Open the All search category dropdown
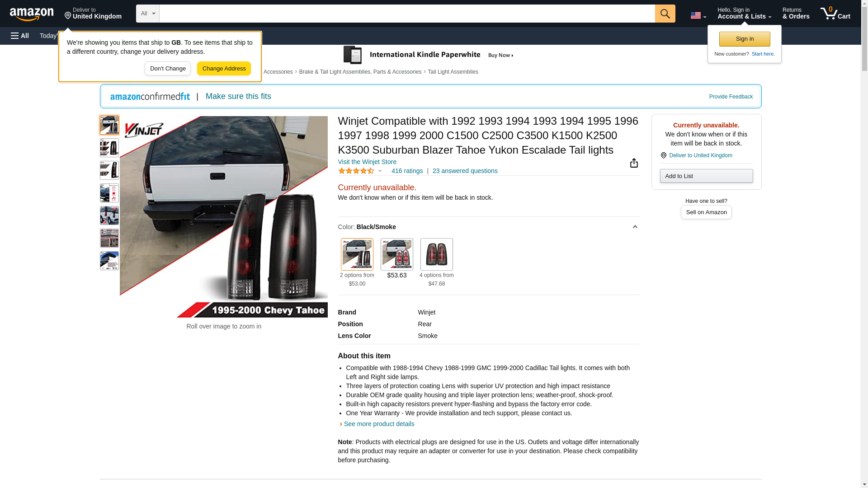The width and height of the screenshot is (868, 488). [x=147, y=14]
